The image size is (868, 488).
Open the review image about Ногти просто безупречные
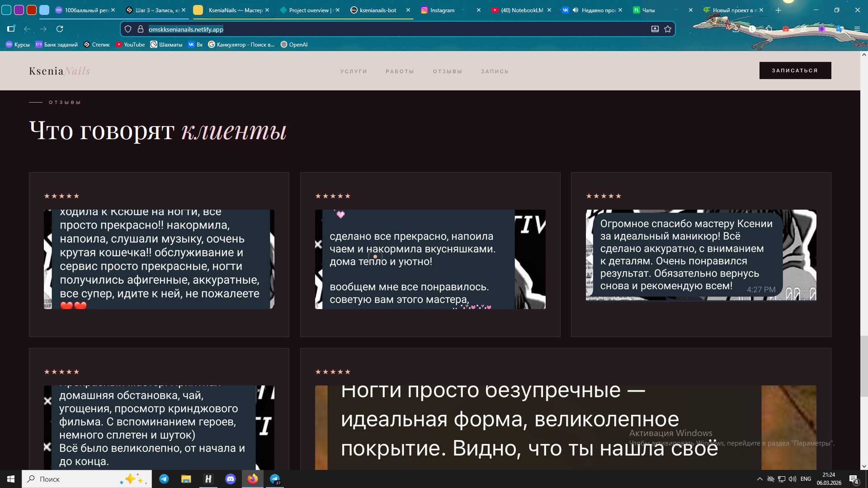click(566, 427)
